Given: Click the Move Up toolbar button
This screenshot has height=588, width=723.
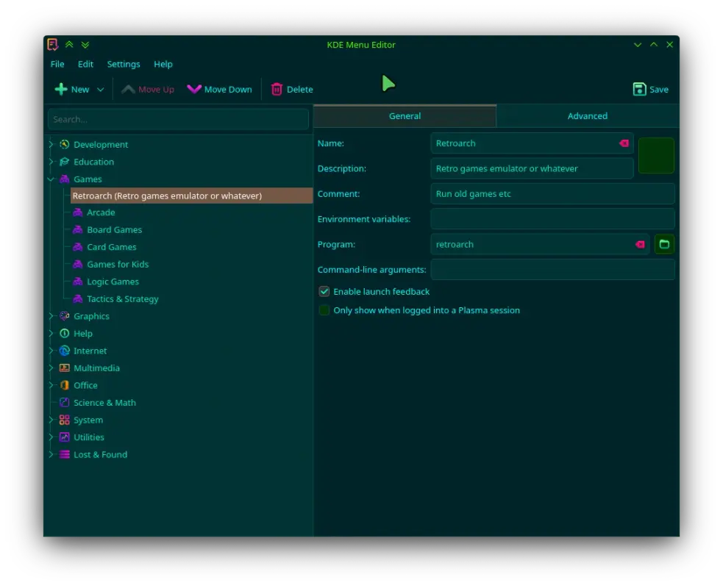Looking at the screenshot, I should click(x=148, y=90).
